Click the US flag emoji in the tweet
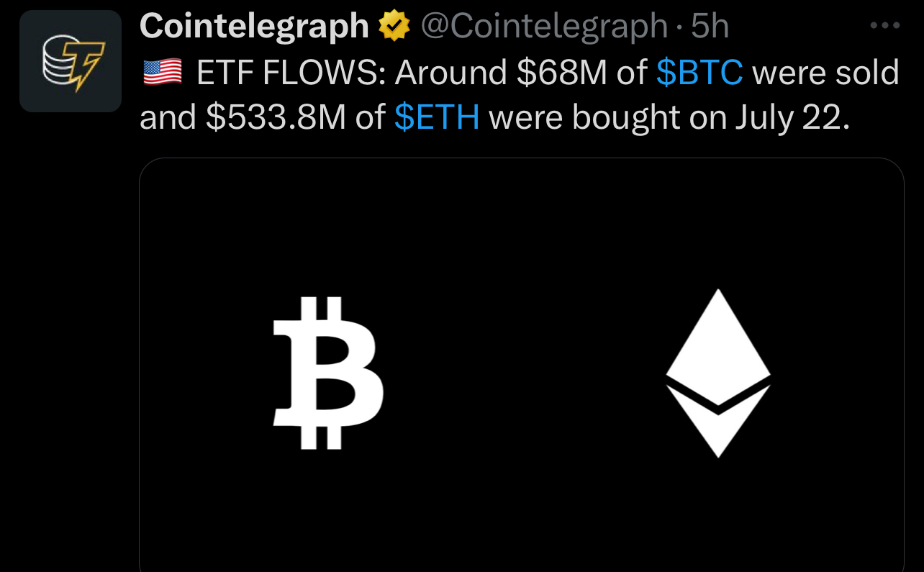 coord(160,71)
